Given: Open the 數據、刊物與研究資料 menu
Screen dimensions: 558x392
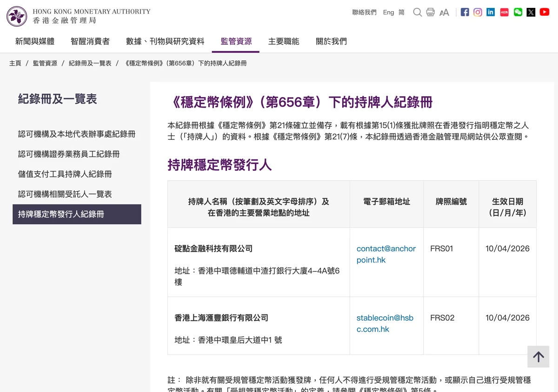Looking at the screenshot, I should point(165,41).
